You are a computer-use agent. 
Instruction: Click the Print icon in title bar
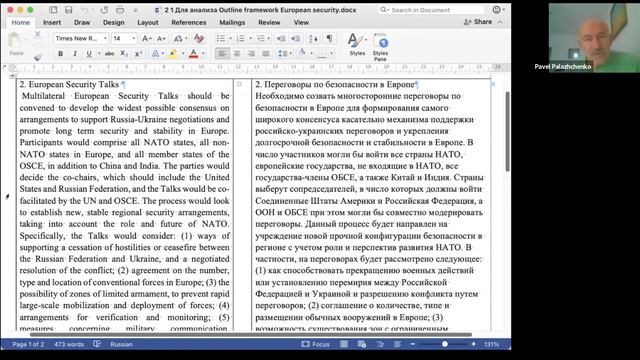coord(120,10)
